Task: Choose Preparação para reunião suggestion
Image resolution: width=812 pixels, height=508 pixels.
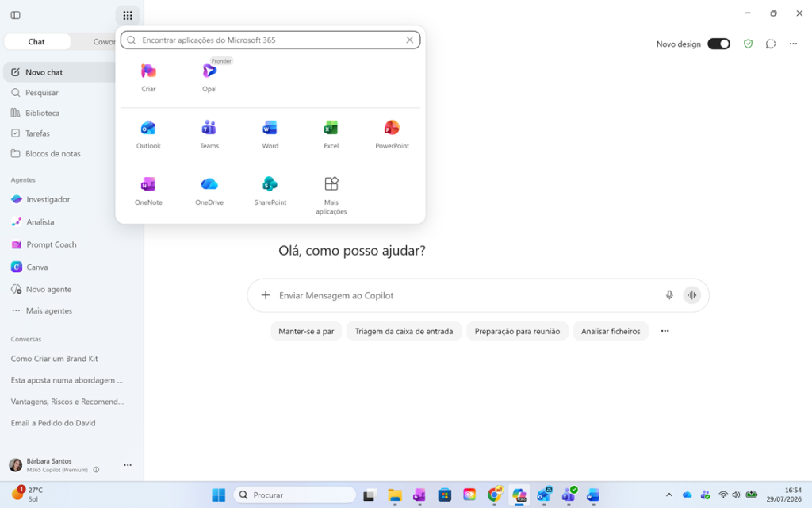Action: [x=517, y=331]
